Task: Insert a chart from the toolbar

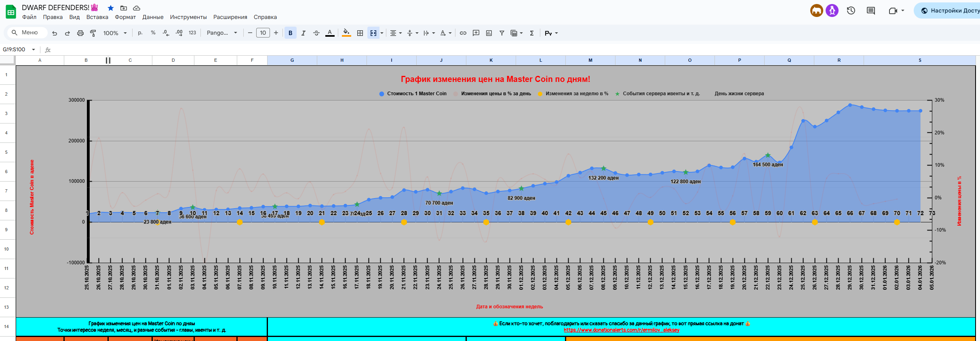Action: coord(489,33)
